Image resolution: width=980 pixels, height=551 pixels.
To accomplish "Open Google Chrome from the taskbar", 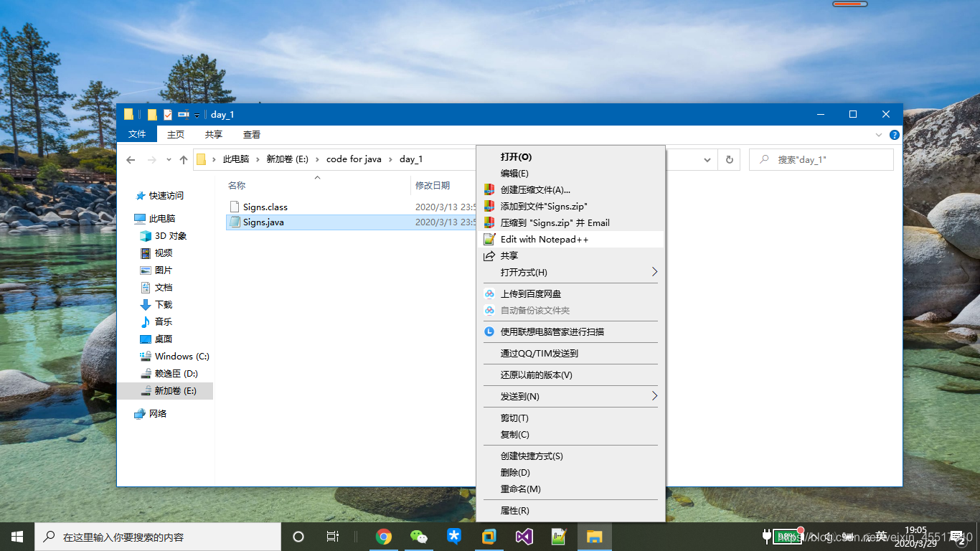I will pos(384,537).
